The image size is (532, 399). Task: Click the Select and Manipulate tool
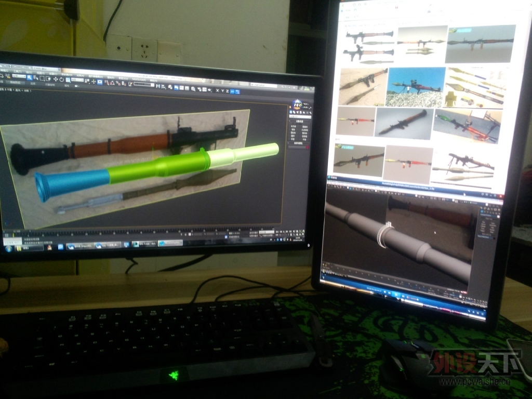(94, 82)
